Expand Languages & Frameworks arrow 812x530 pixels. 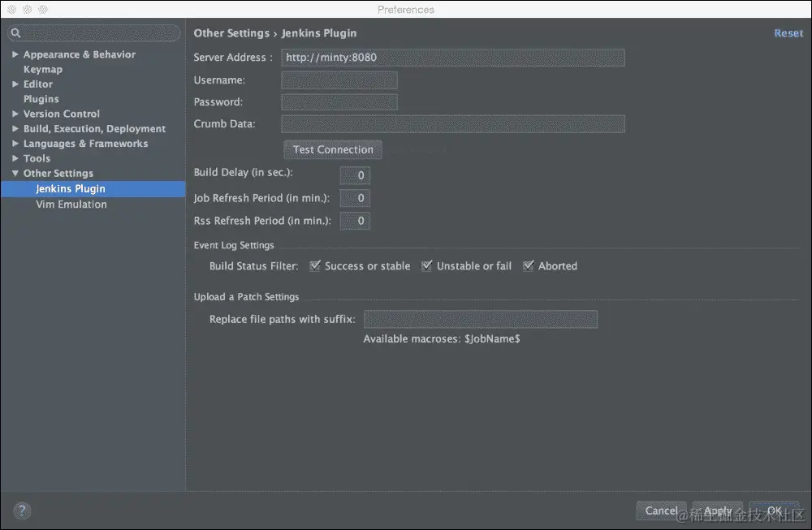15,144
